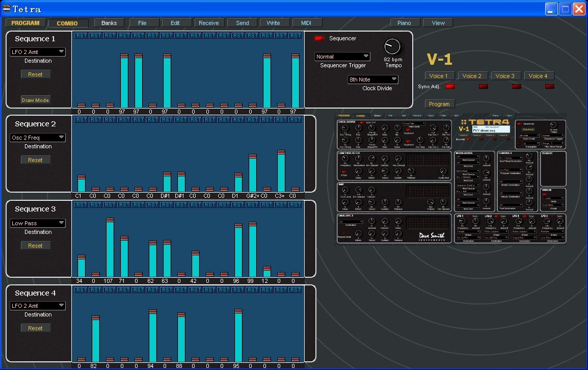Click the Sequence 3 step bar valued 107
588x370 pixels.
[110, 247]
